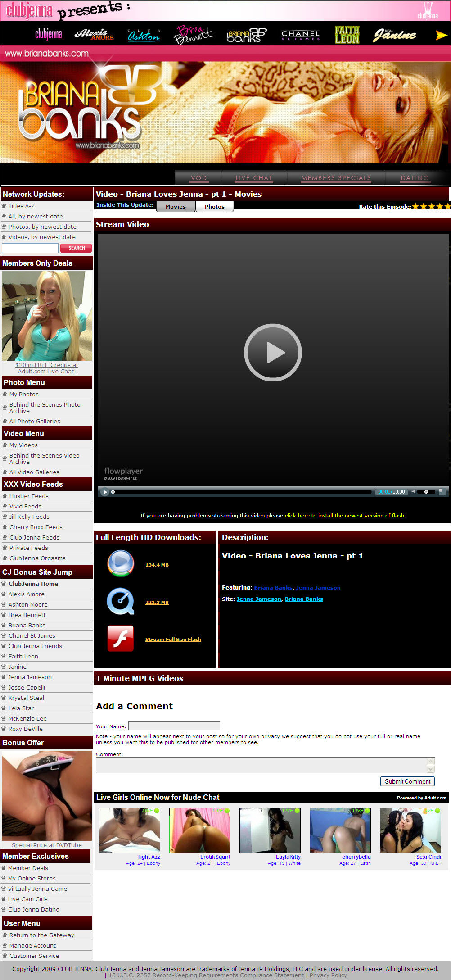The height and width of the screenshot is (980, 451).
Task: Download the 134.4 MB video file
Action: 157,565
